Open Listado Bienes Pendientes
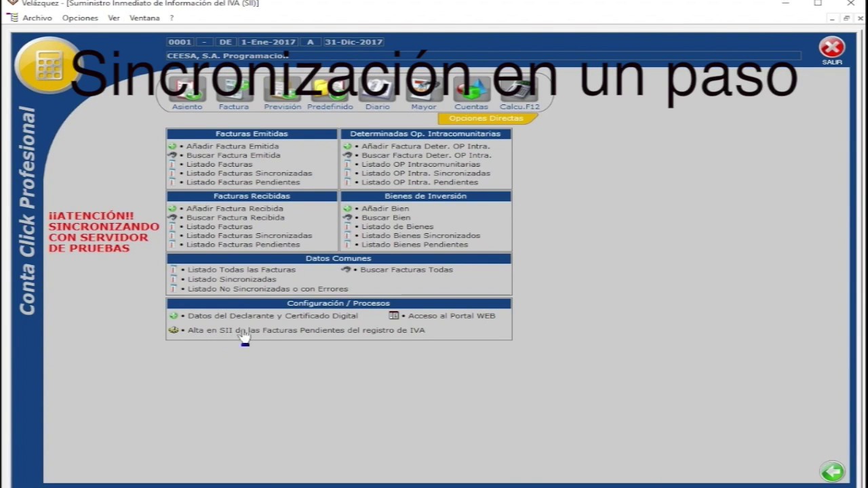The height and width of the screenshot is (488, 868). tap(414, 245)
